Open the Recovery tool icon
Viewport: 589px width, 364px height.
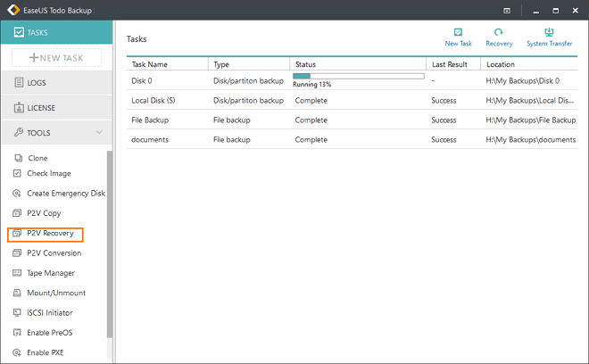pyautogui.click(x=498, y=37)
